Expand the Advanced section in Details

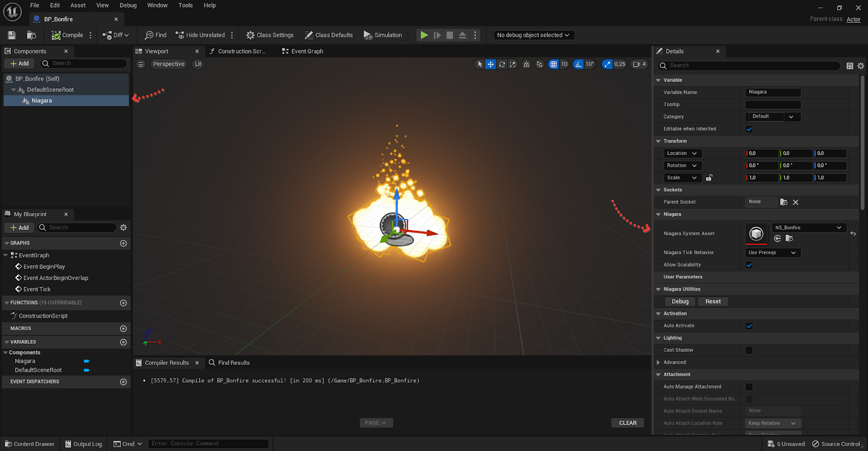click(659, 363)
